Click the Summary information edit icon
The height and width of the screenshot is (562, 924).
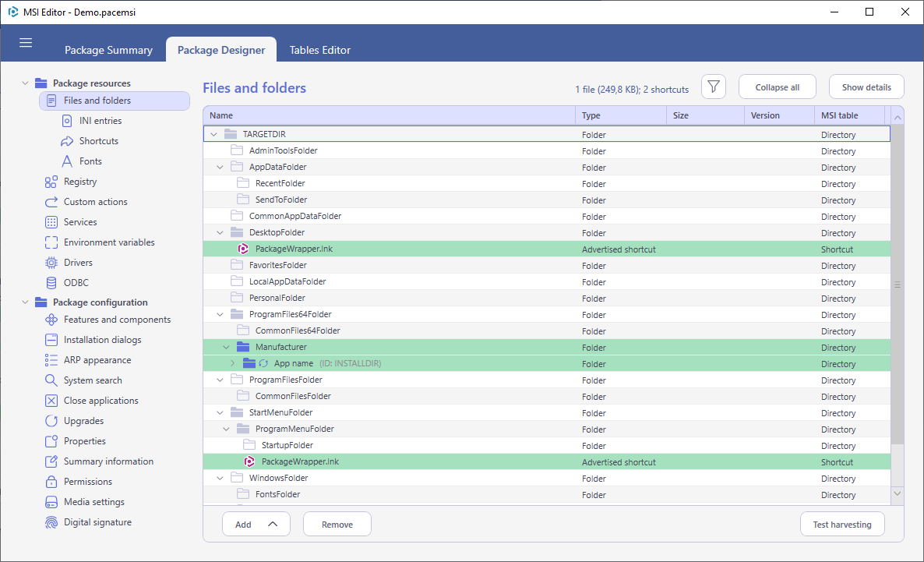coord(51,461)
